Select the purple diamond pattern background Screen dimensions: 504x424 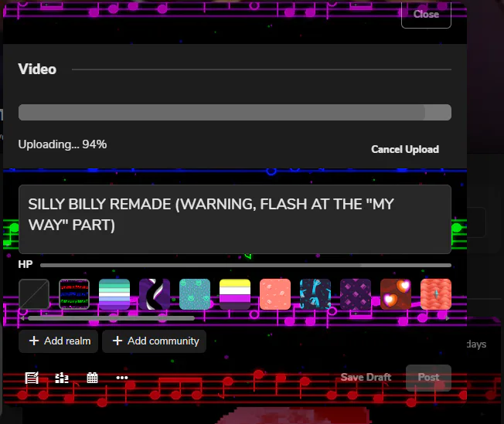click(356, 294)
